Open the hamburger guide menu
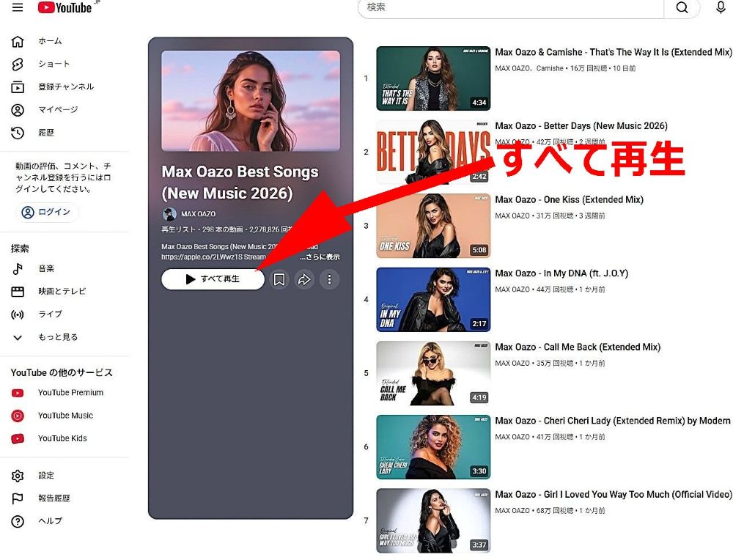733x560 pixels. pos(18,7)
